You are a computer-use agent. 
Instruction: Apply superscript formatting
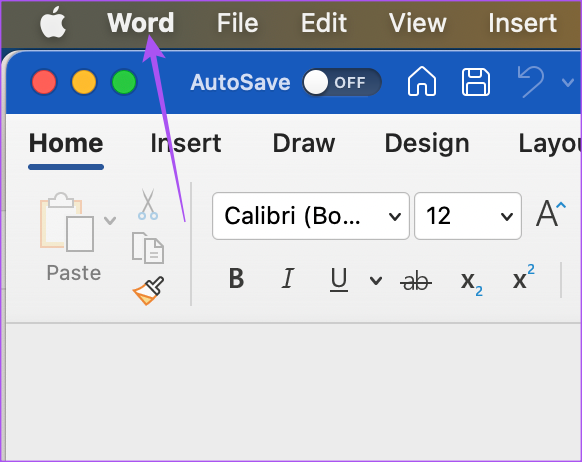(x=524, y=277)
